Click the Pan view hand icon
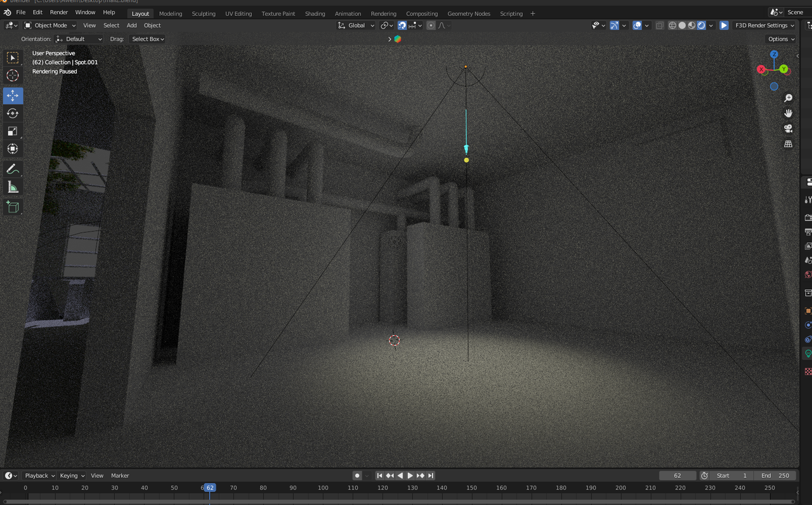This screenshot has width=812, height=505. coord(788,114)
